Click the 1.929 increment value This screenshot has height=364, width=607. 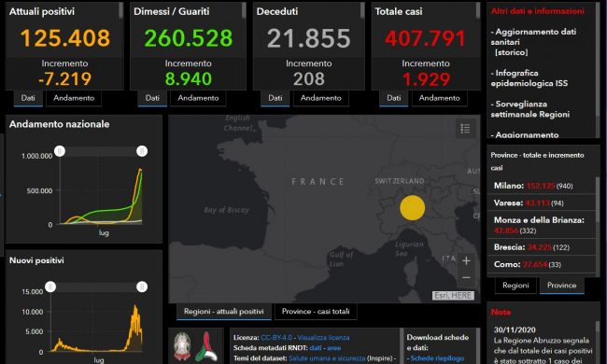426,79
